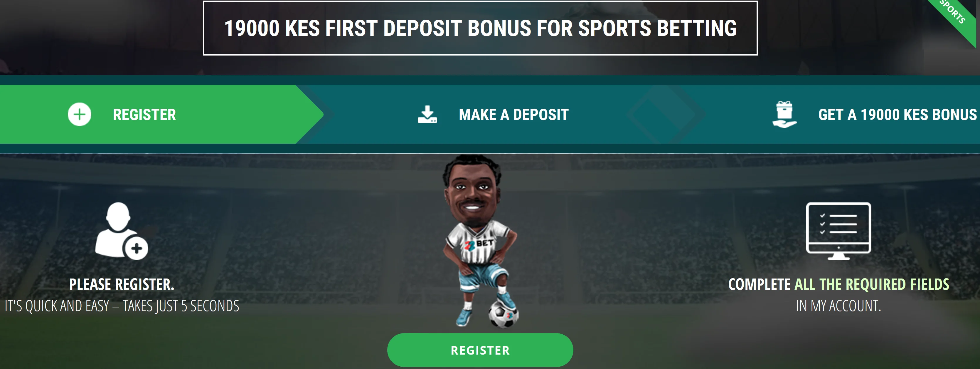The width and height of the screenshot is (980, 369).
Task: Click the word COMPLETE in the right heading
Action: tap(759, 284)
